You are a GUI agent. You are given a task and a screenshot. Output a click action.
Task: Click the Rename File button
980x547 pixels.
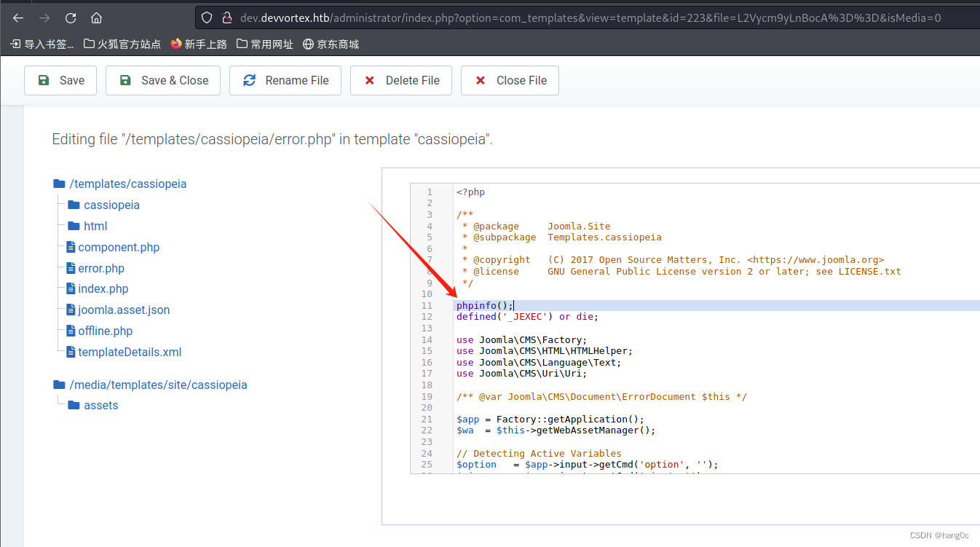pyautogui.click(x=285, y=80)
